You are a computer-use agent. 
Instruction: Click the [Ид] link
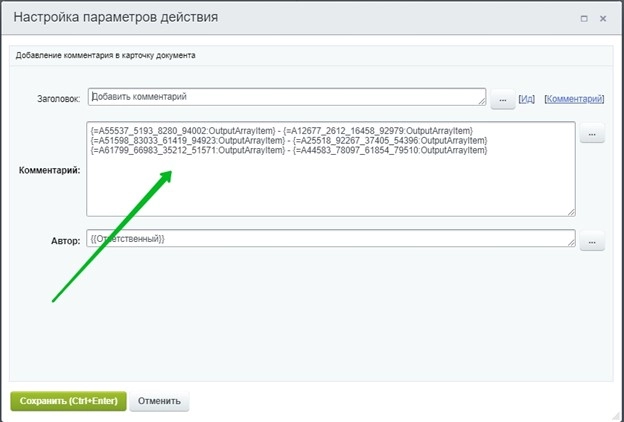(x=527, y=99)
